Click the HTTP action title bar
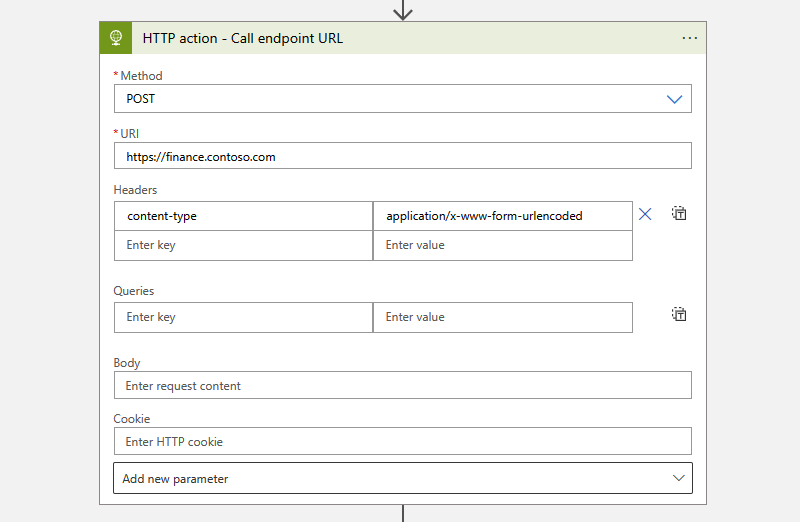The width and height of the screenshot is (800, 522). click(x=400, y=38)
